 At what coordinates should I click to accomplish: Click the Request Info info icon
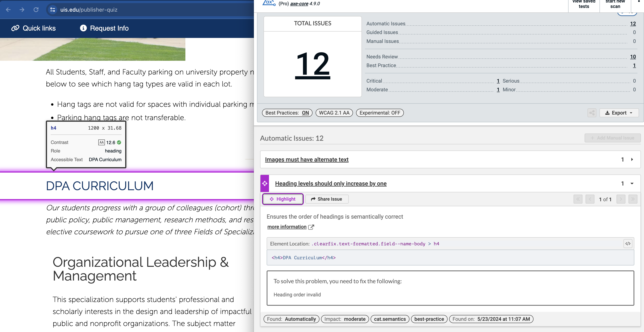[83, 28]
